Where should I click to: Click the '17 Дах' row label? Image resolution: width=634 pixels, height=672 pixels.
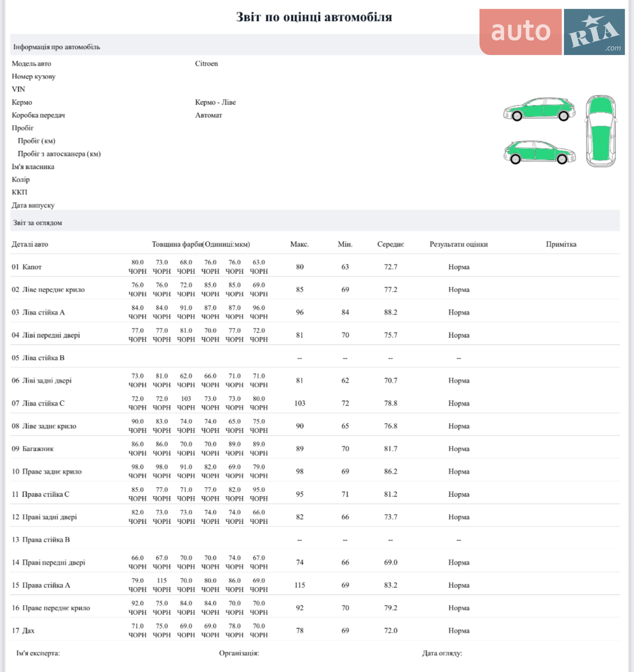coord(23,631)
